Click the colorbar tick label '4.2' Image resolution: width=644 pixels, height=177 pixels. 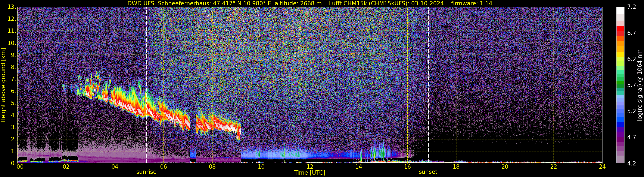632,163
